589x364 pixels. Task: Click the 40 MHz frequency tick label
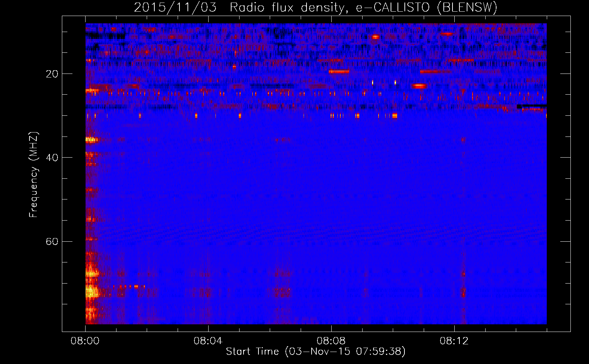[52, 158]
